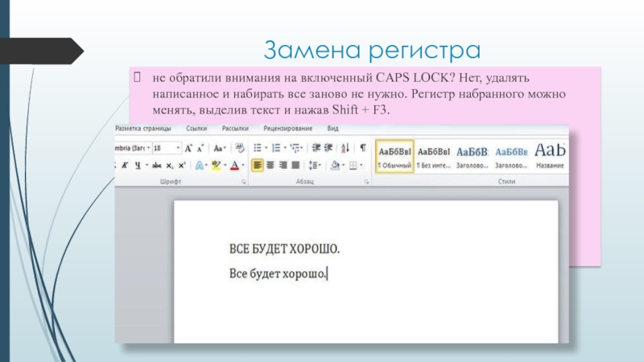
Task: Apply the Обычный style
Action: pos(394,154)
